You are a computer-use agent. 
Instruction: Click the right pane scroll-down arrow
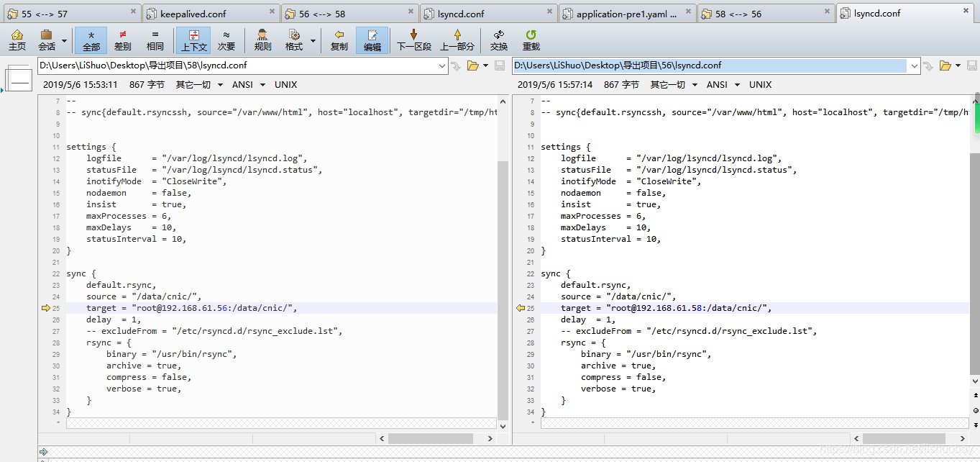coord(975,381)
